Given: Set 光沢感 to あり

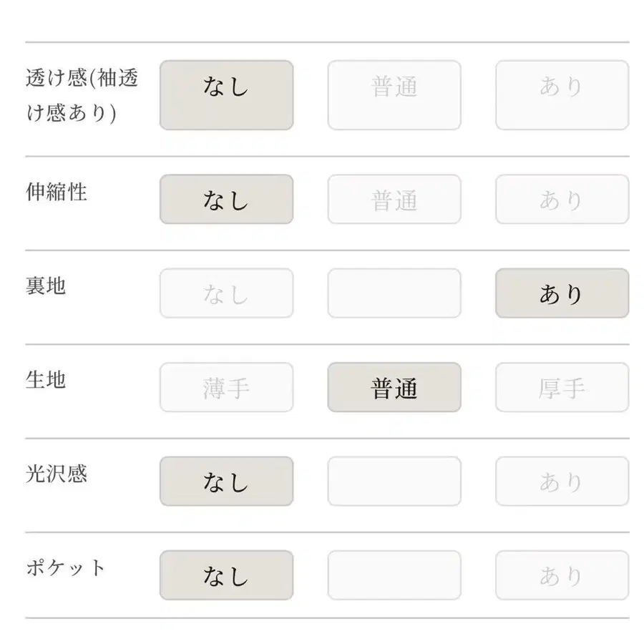Looking at the screenshot, I should pos(562,482).
